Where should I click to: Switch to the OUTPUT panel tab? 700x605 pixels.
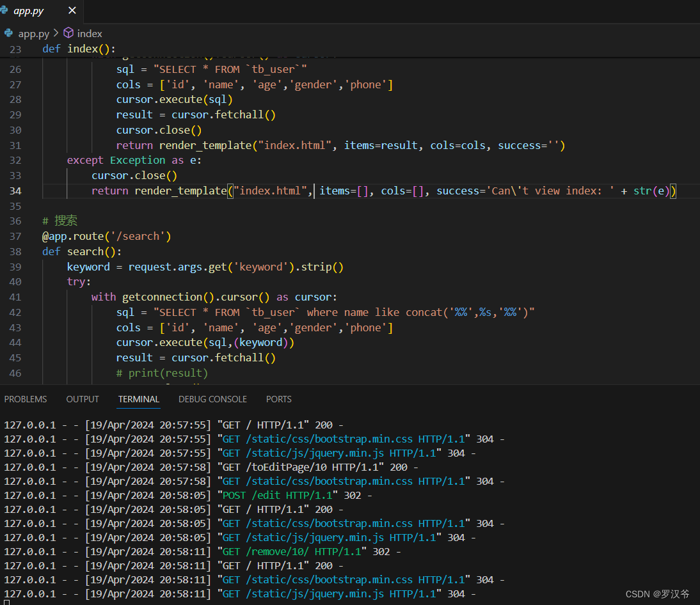coord(83,399)
